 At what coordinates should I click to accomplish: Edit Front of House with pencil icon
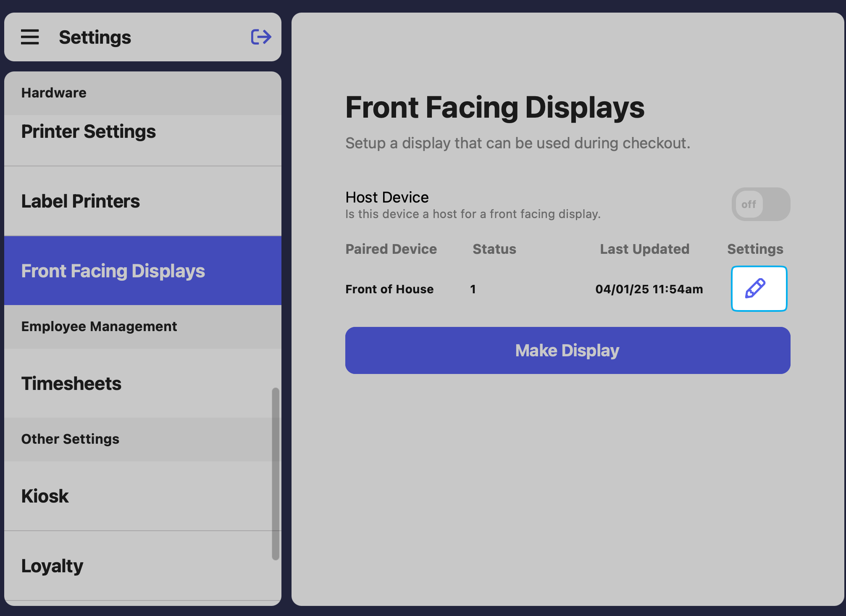[x=759, y=289]
